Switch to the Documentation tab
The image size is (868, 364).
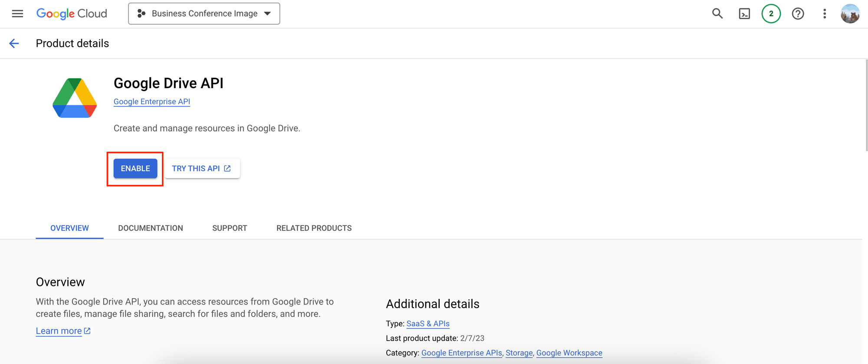click(151, 228)
